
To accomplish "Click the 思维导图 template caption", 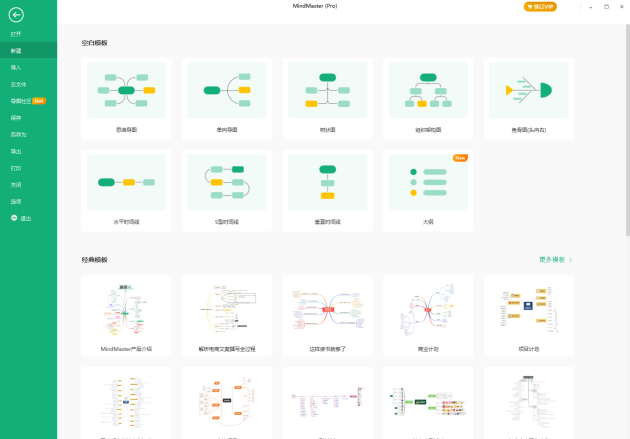I will pos(127,130).
